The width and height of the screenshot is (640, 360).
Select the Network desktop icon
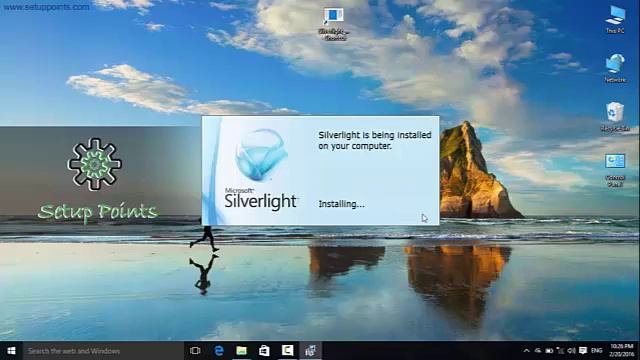tap(615, 68)
